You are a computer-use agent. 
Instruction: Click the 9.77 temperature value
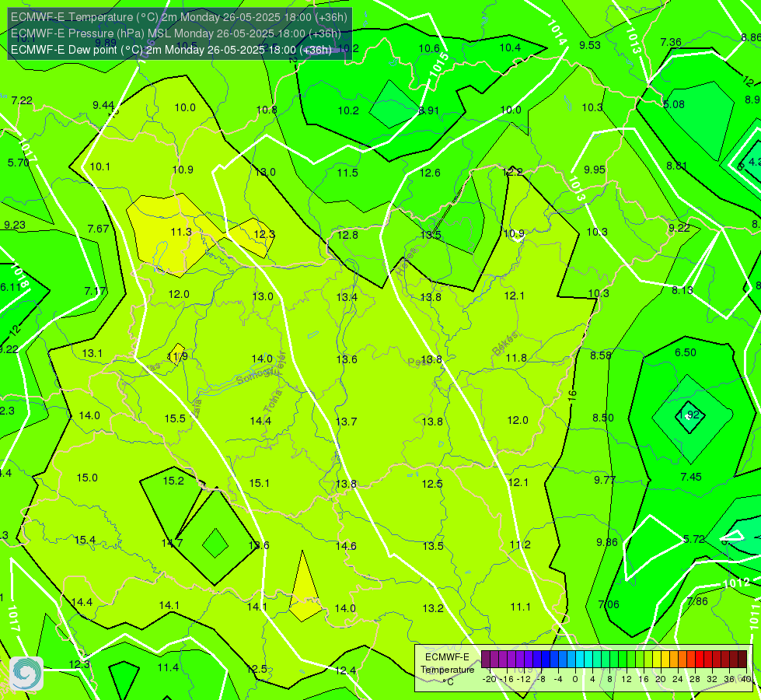click(x=605, y=481)
